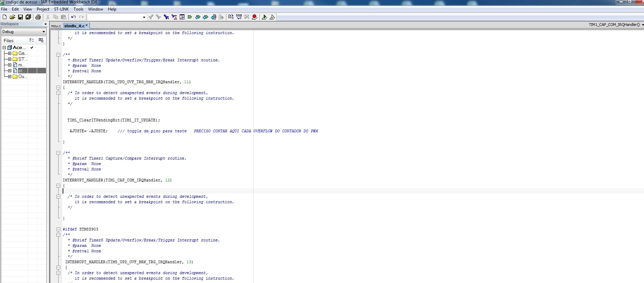Screen dimensions: 644x283
Task: Click the Navigate Backward icon
Action: point(213,17)
